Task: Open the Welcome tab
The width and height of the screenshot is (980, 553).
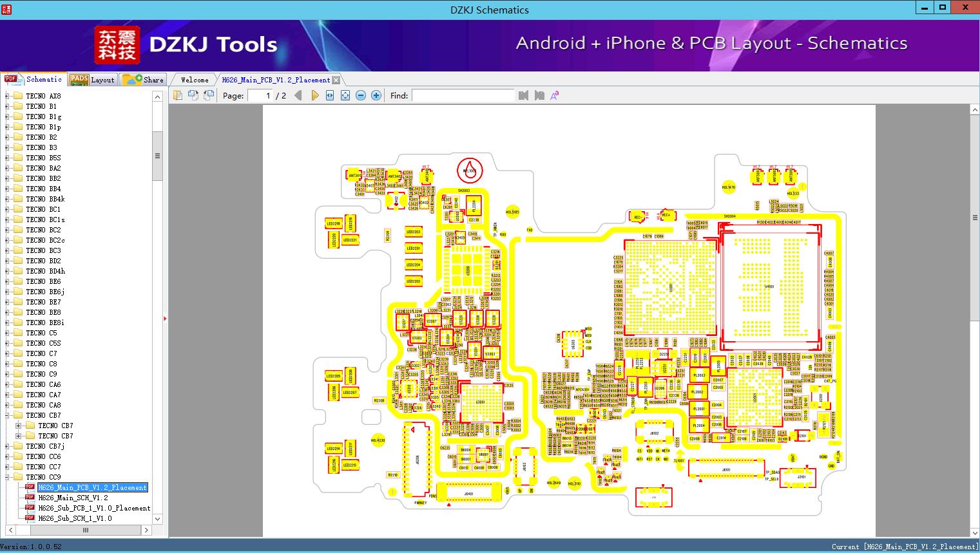Action: [x=195, y=80]
